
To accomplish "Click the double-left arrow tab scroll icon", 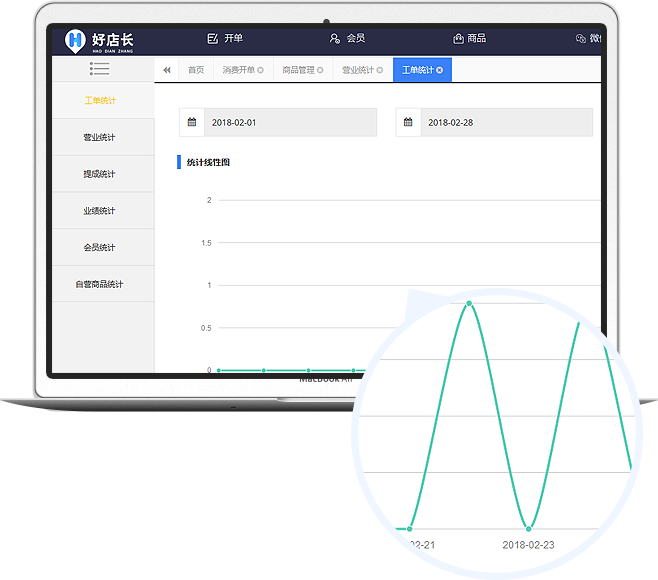I will [x=167, y=70].
